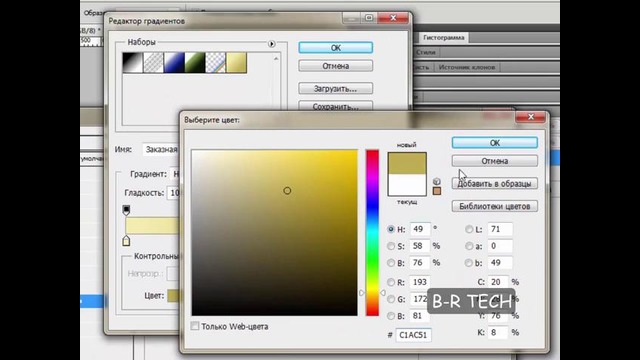Viewport: 640px width, 360px height.
Task: Click Отмена in the color picker dialog
Action: pyautogui.click(x=494, y=161)
